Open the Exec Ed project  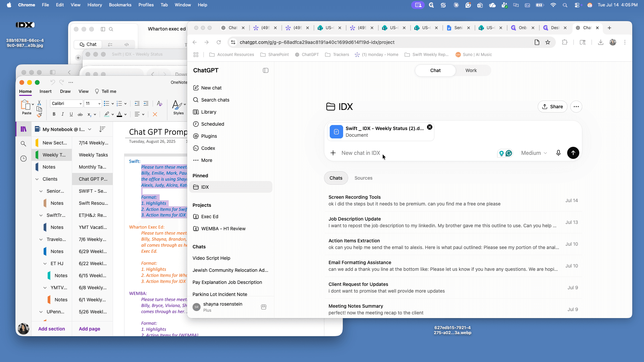pos(231,217)
